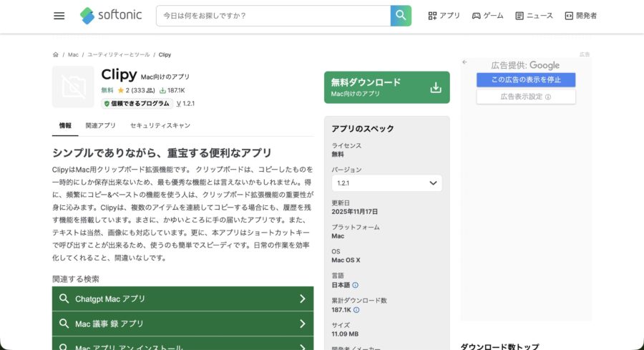
Task: Click この広告の表示を停止 button
Action: tap(526, 79)
